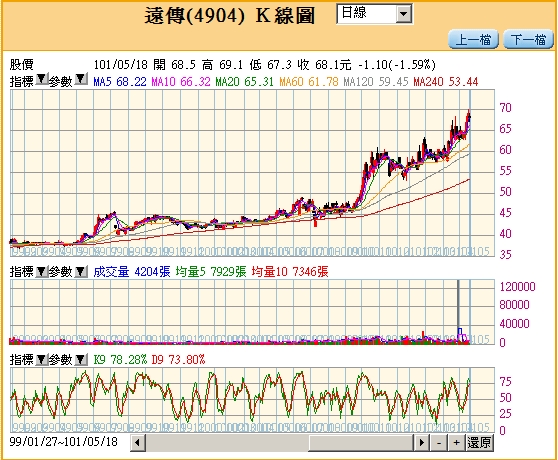The height and width of the screenshot is (460, 558).
Task: Click the tall volume spike bar
Action: point(458,311)
